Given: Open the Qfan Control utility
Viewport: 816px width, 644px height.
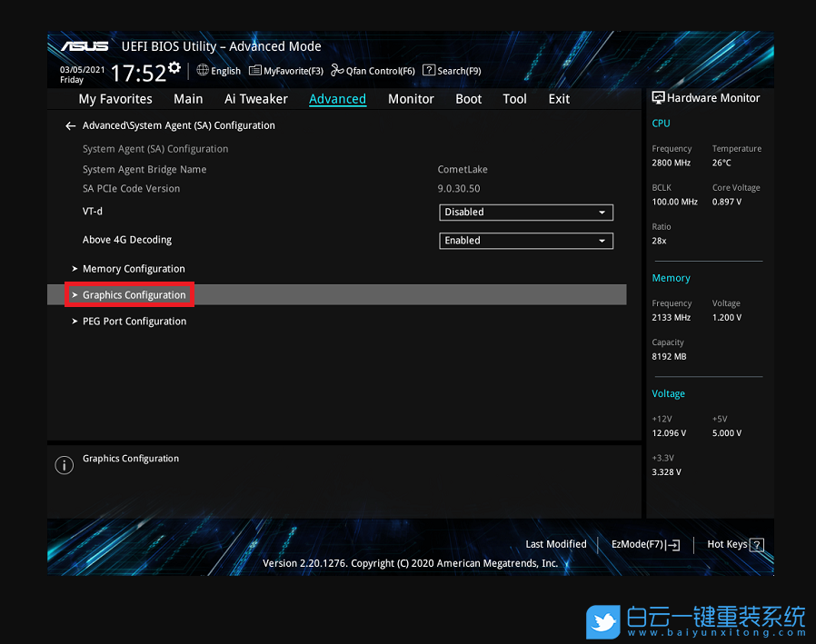Looking at the screenshot, I should point(373,70).
